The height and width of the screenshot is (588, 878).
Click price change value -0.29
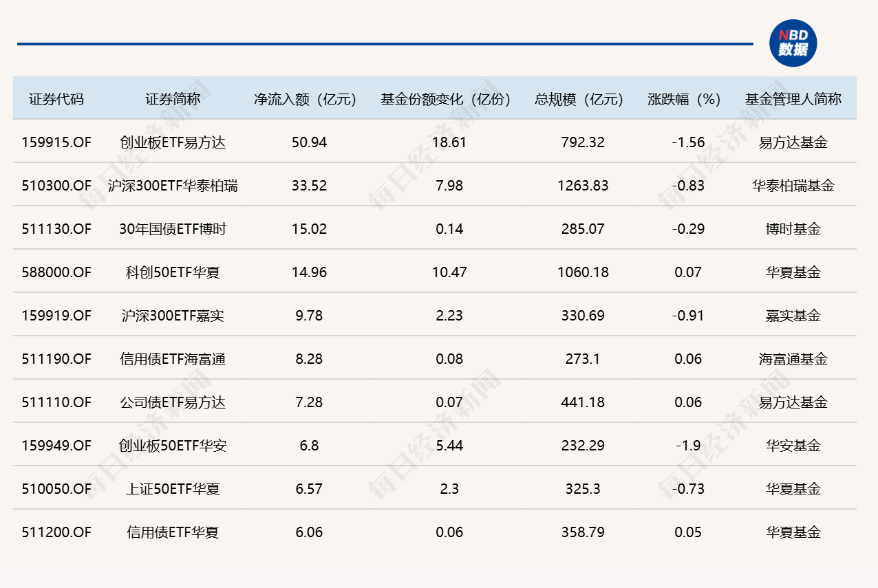(x=688, y=229)
